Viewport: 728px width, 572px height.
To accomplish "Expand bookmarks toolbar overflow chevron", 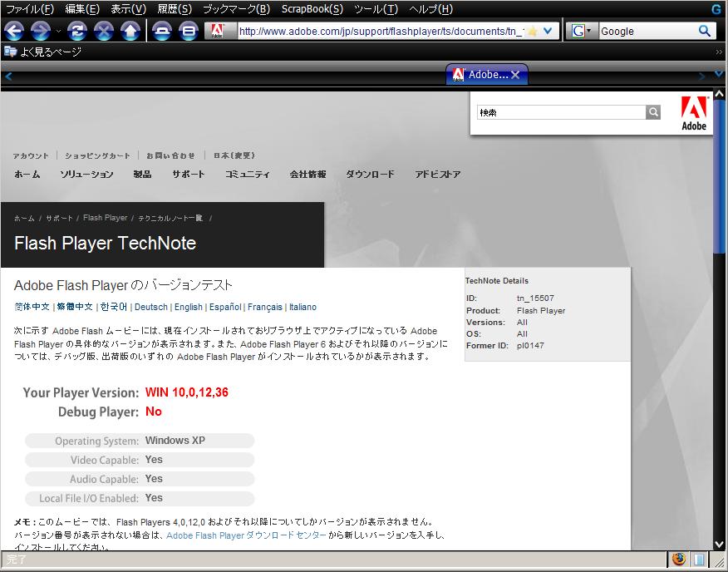I will pyautogui.click(x=719, y=52).
